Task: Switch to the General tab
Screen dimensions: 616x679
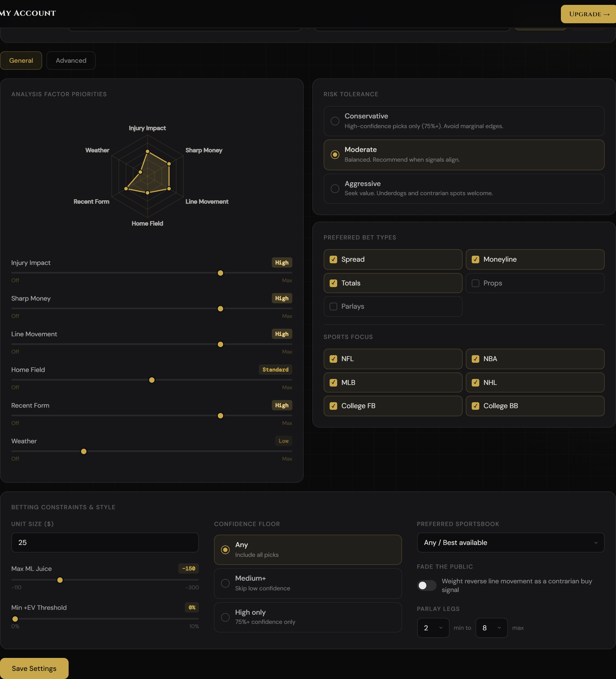Action: pyautogui.click(x=21, y=61)
